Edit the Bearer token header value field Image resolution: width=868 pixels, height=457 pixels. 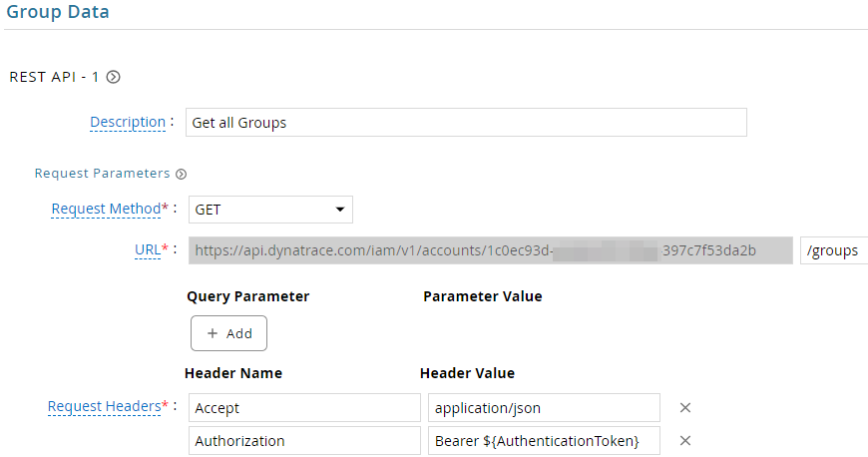[544, 440]
